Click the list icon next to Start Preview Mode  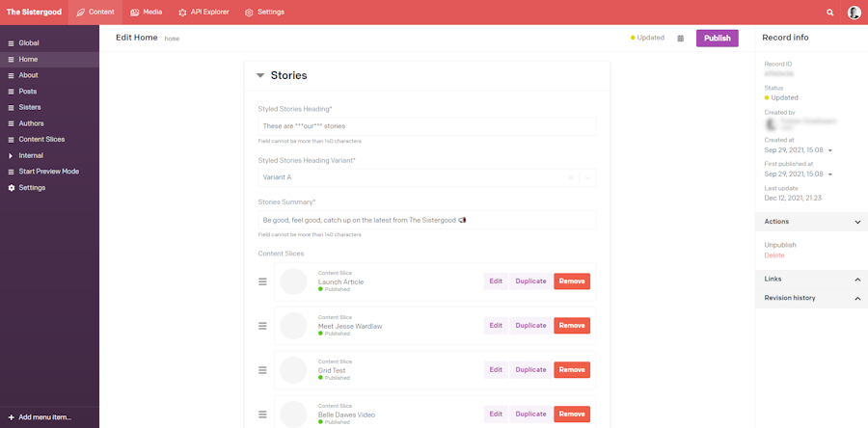tap(11, 172)
